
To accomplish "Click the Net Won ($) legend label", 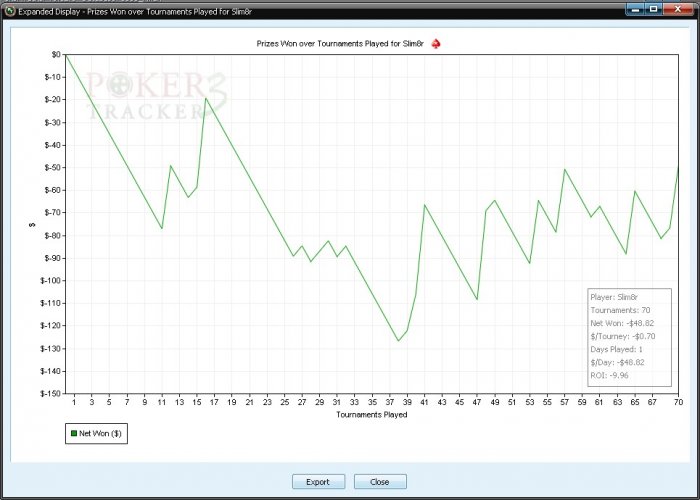I will (x=100, y=433).
